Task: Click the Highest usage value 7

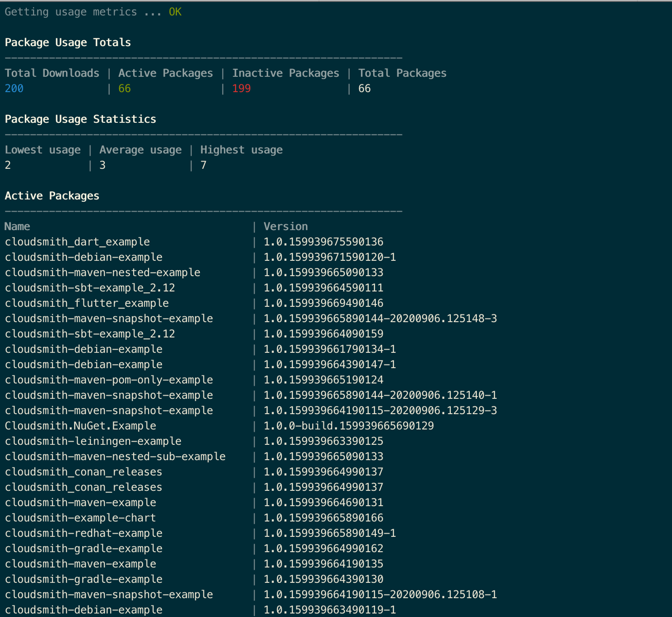Action: click(203, 165)
